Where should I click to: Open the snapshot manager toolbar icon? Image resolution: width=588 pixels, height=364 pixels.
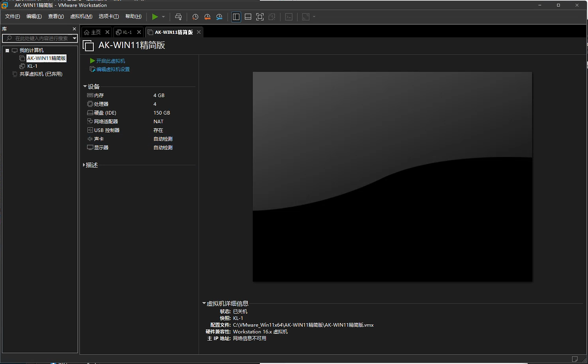coord(219,17)
